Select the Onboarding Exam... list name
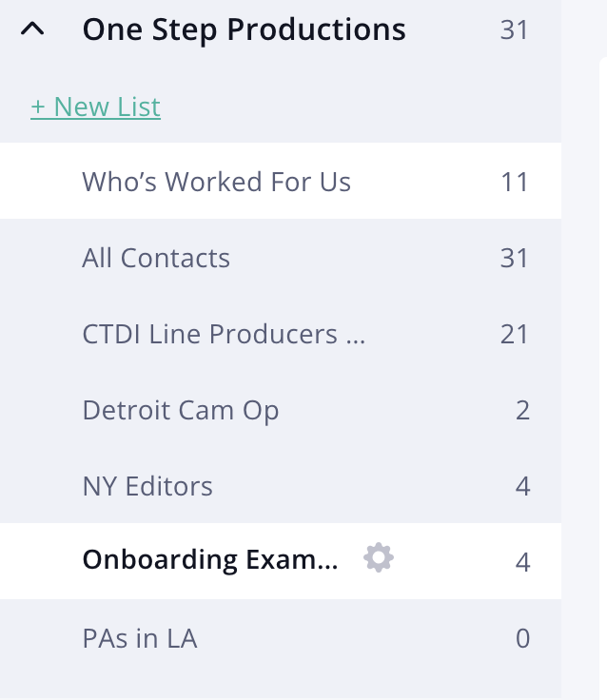The height and width of the screenshot is (700, 607). coord(210,559)
